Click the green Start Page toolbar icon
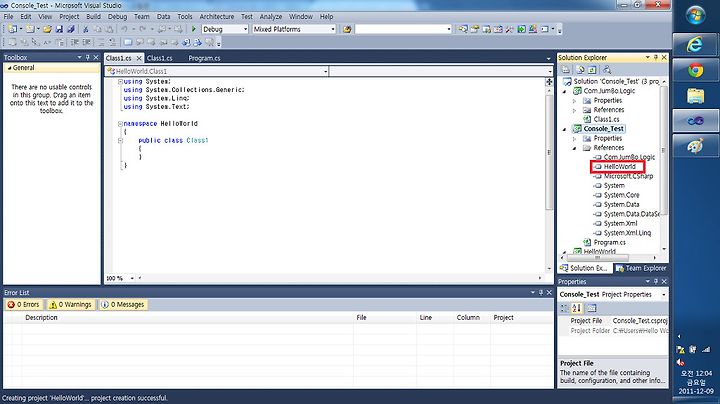Viewport: 720px width, 404px height. click(521, 29)
